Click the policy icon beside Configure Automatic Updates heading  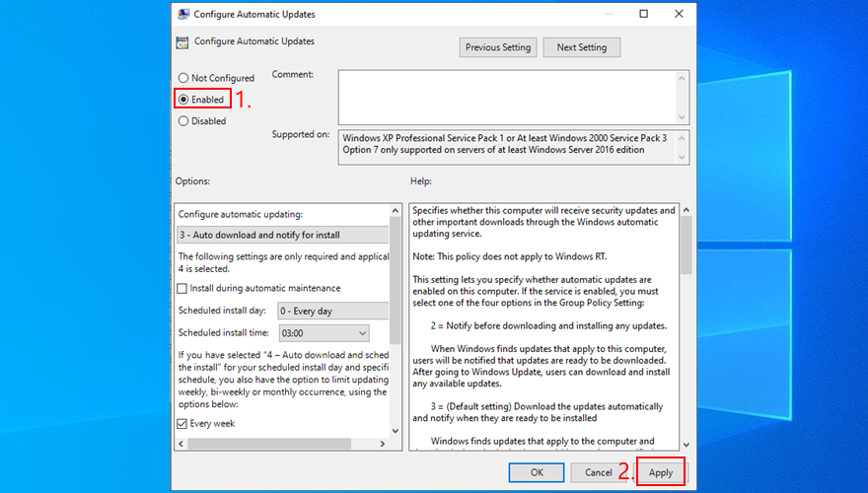pos(181,42)
